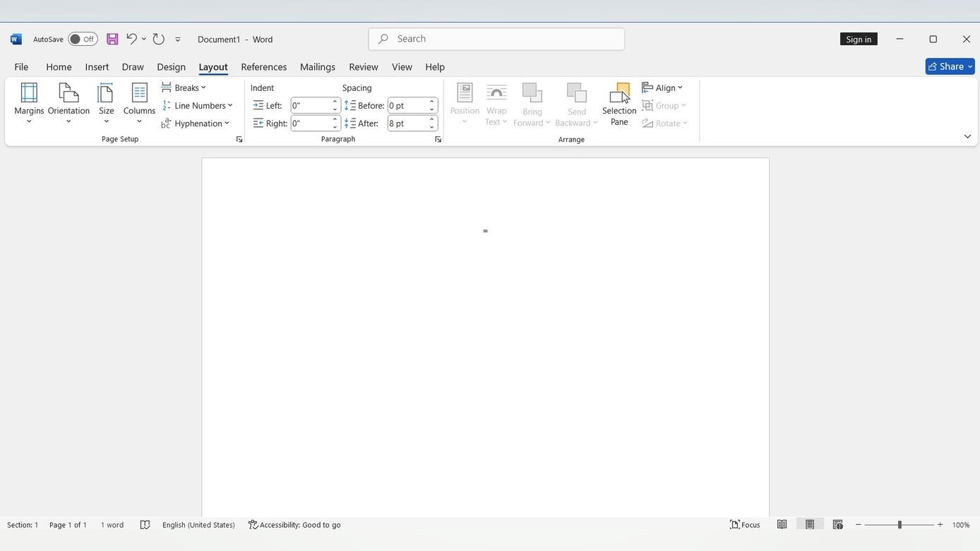
Task: Click the Indent Right value field
Action: [311, 123]
